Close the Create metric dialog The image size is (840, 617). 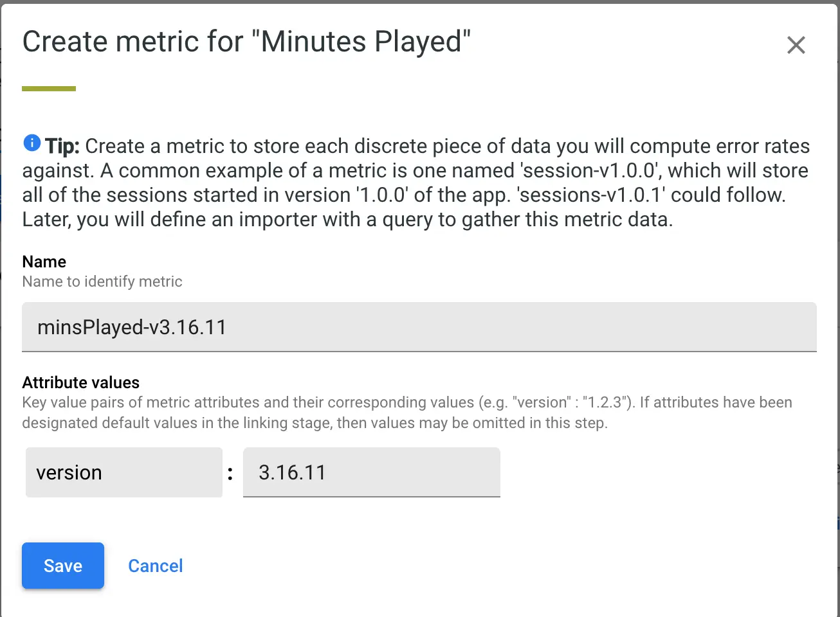pyautogui.click(x=796, y=45)
